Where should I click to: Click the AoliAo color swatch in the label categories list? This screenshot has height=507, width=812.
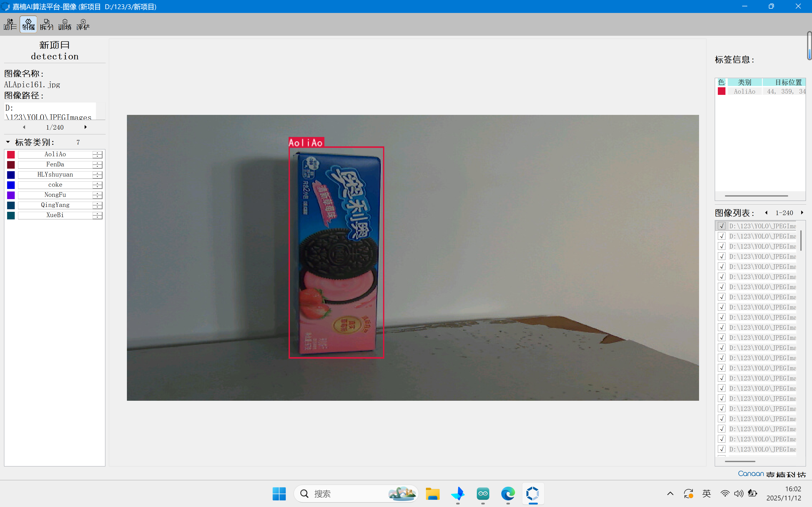point(11,154)
